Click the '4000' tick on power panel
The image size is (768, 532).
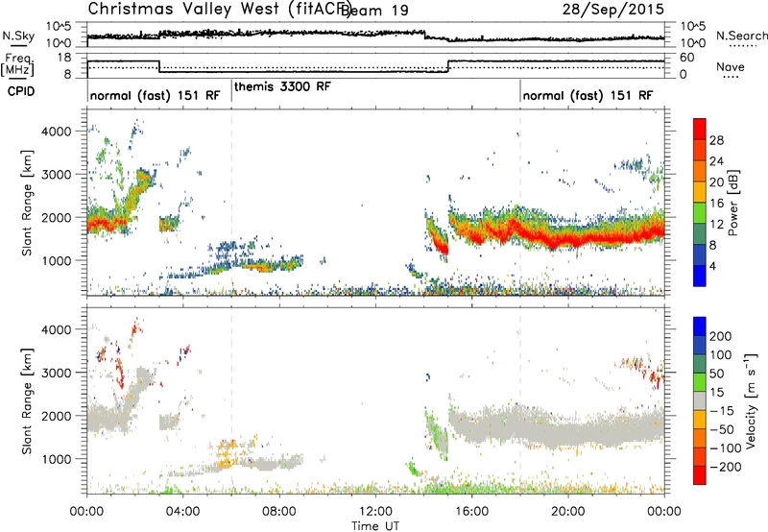tap(57, 132)
